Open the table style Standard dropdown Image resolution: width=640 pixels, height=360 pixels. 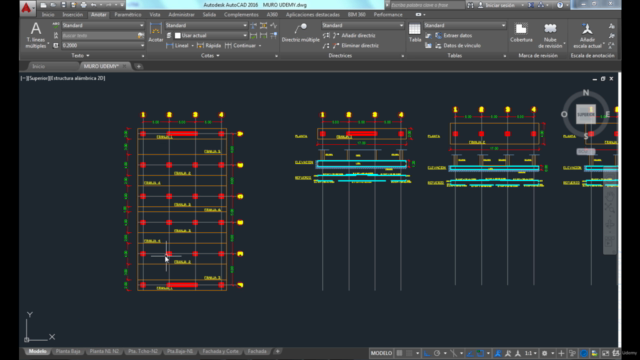(x=464, y=25)
